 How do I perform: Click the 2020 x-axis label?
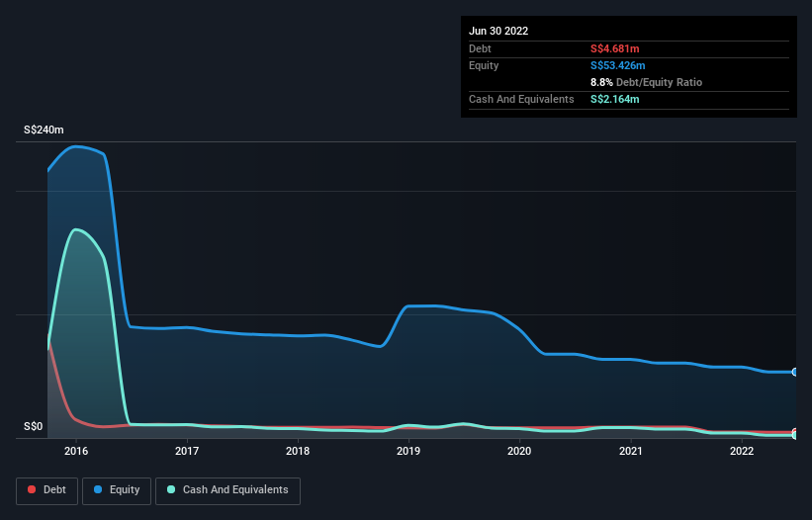[x=519, y=451]
